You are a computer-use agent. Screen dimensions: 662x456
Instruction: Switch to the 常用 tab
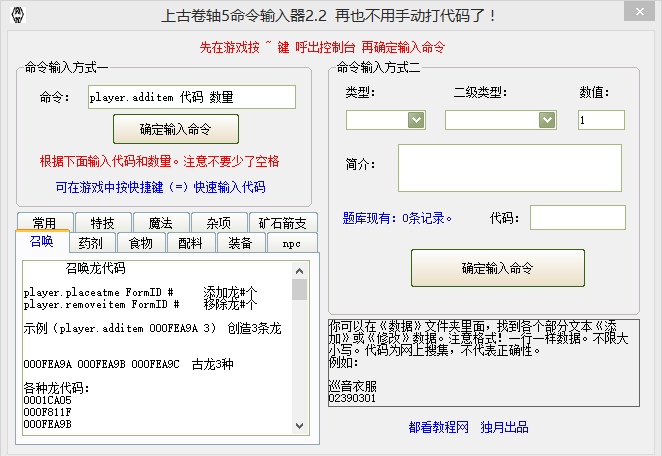[44, 222]
